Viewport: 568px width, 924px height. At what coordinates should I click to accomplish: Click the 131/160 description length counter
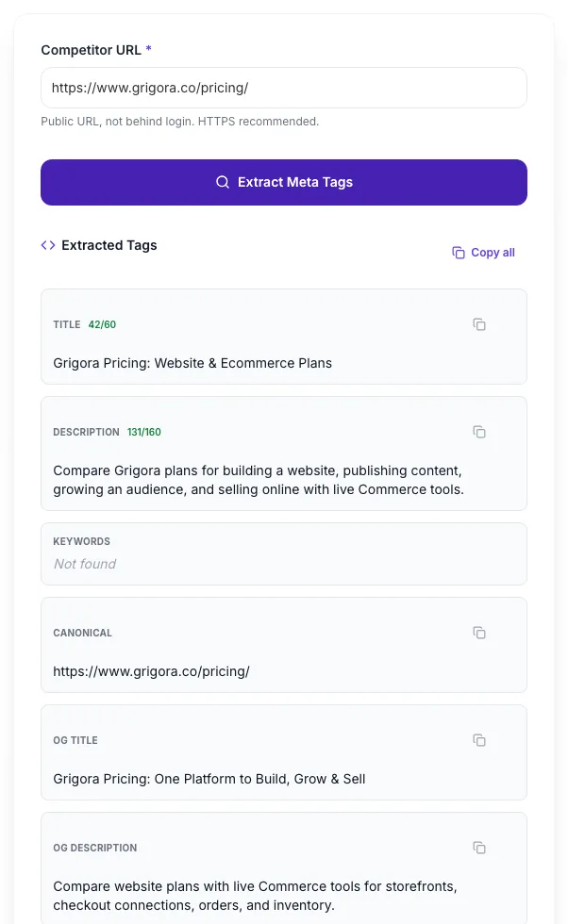click(x=144, y=432)
